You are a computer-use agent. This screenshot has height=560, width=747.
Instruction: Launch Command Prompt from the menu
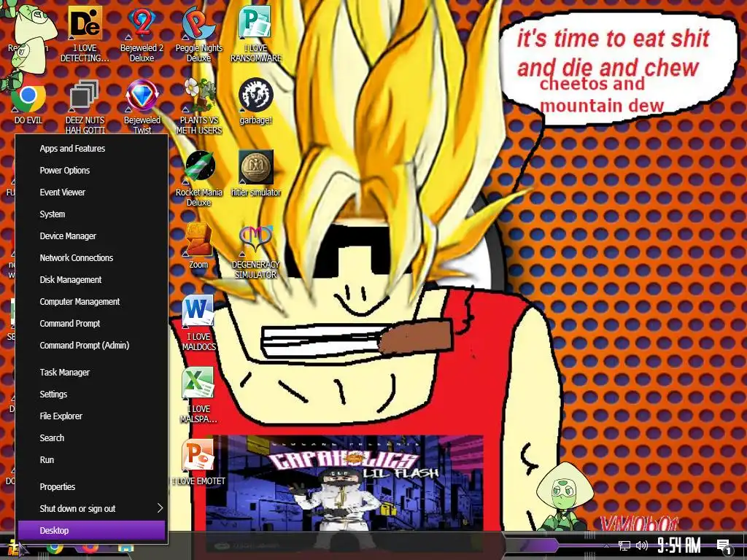[x=91, y=324]
